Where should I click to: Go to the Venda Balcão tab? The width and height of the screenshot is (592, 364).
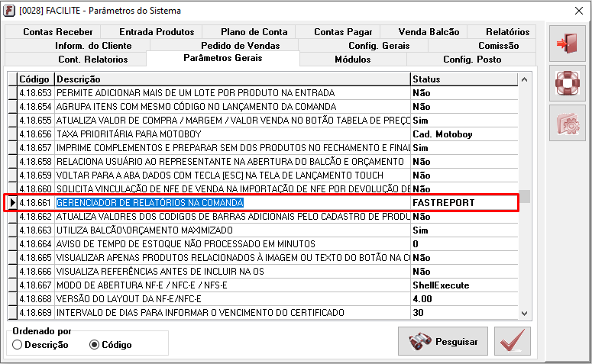[429, 32]
